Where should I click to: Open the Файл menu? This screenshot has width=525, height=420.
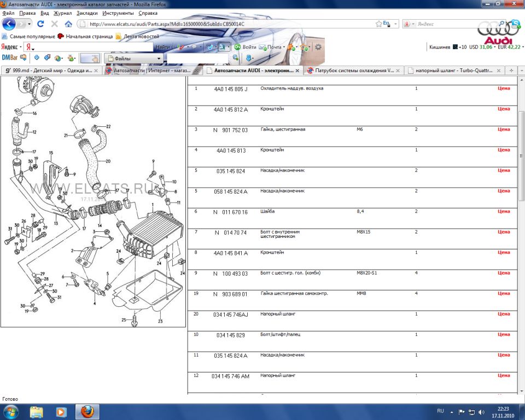coord(8,13)
